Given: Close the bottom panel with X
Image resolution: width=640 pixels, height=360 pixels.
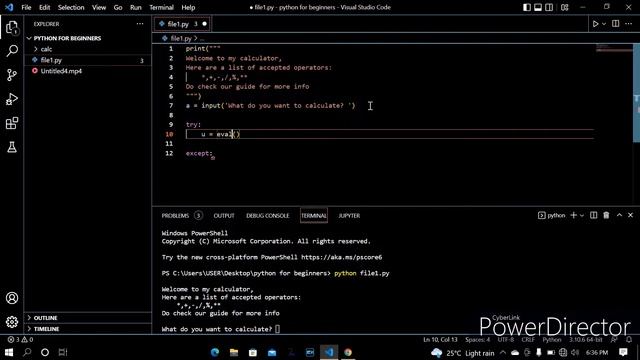Looking at the screenshot, I should coord(630,215).
